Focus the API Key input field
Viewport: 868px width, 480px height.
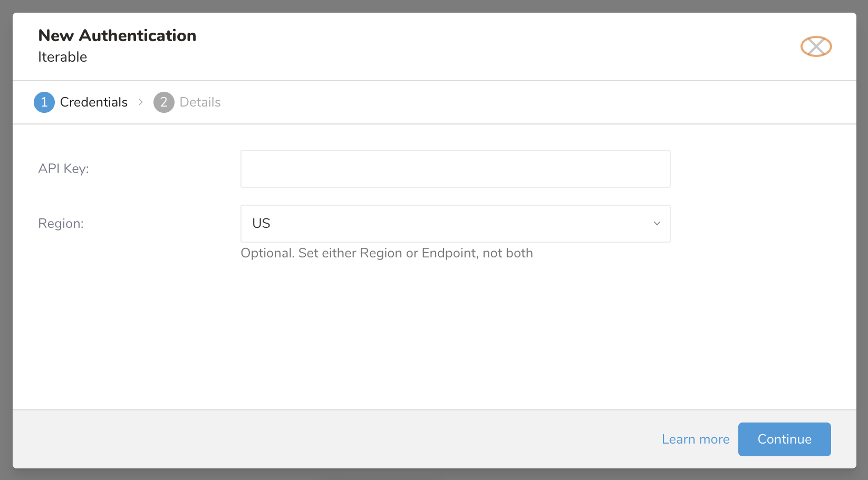(x=455, y=169)
